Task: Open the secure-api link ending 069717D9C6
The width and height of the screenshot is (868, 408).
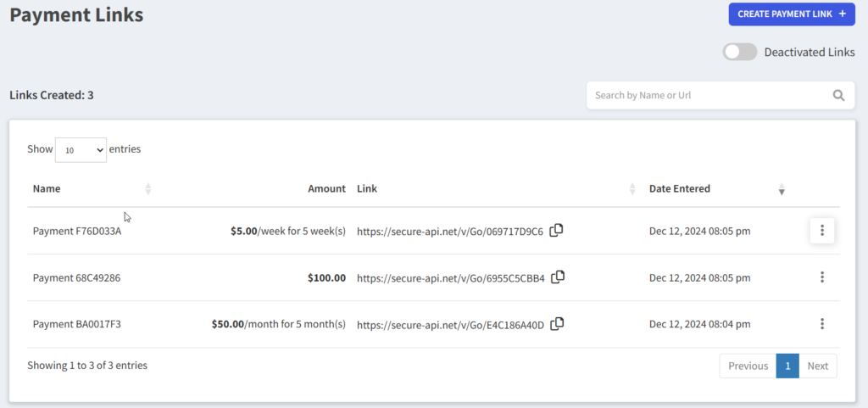Action: pos(449,231)
